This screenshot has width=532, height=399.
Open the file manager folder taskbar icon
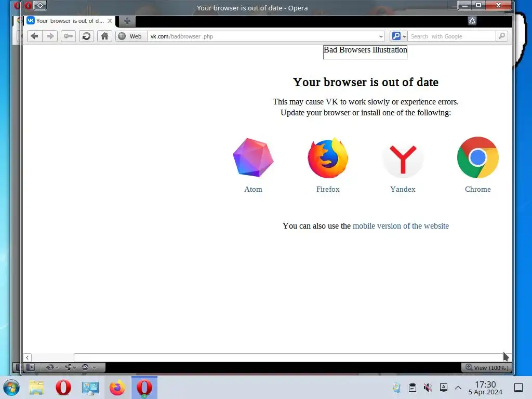36,388
